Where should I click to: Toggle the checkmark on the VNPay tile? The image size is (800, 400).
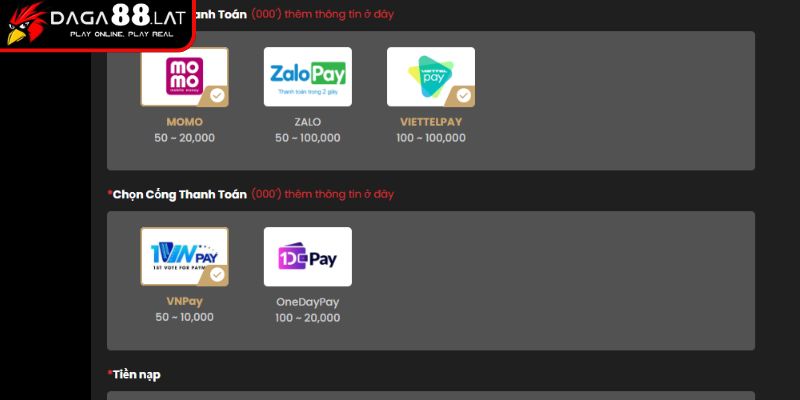217,275
